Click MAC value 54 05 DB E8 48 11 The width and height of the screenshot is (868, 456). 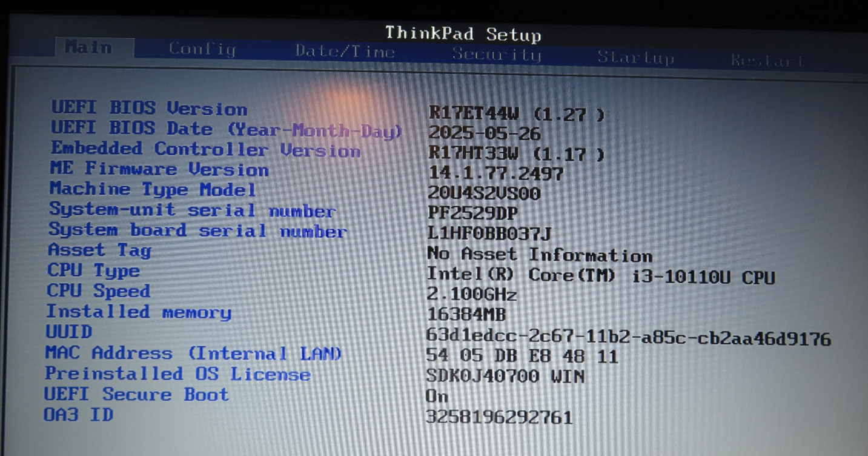tap(522, 355)
